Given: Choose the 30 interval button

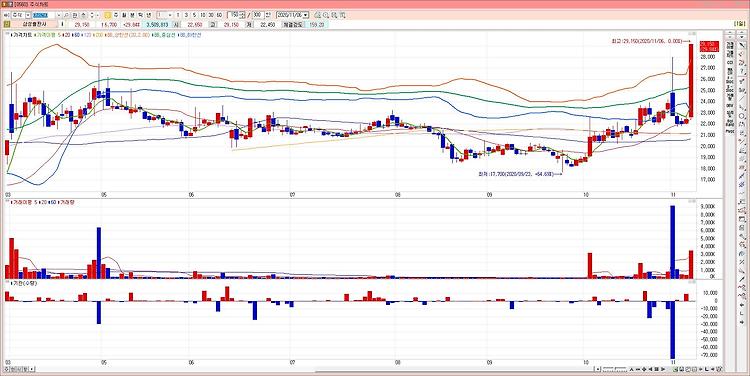Looking at the screenshot, I should coord(211,15).
